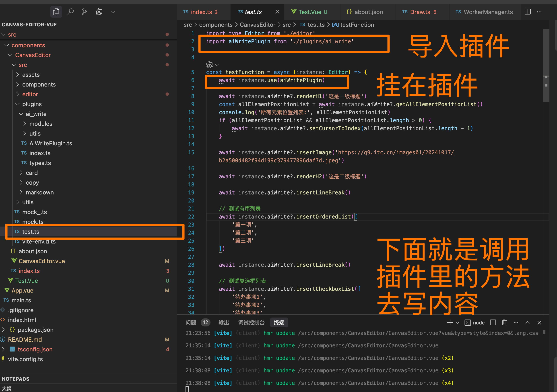The image size is (557, 392).
Task: Open the Source Control view icon
Action: (x=85, y=12)
